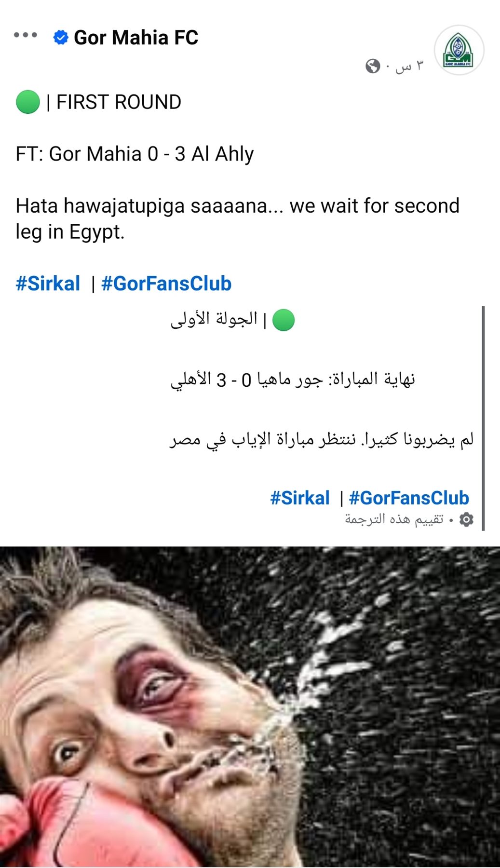Screen dimensions: 500x868
Task: Open Gor Mahia FC profile picture
Action: [459, 50]
